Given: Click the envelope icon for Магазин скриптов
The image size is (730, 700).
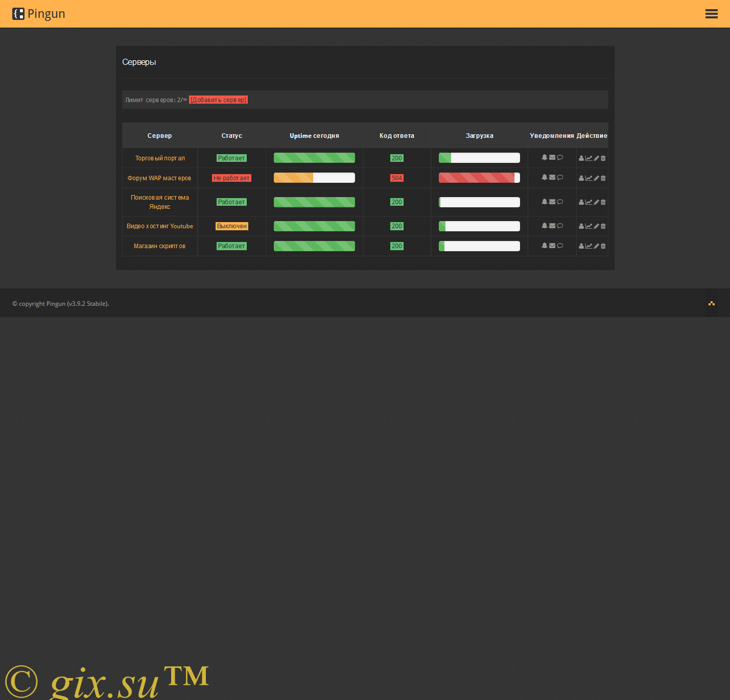Looking at the screenshot, I should (552, 245).
